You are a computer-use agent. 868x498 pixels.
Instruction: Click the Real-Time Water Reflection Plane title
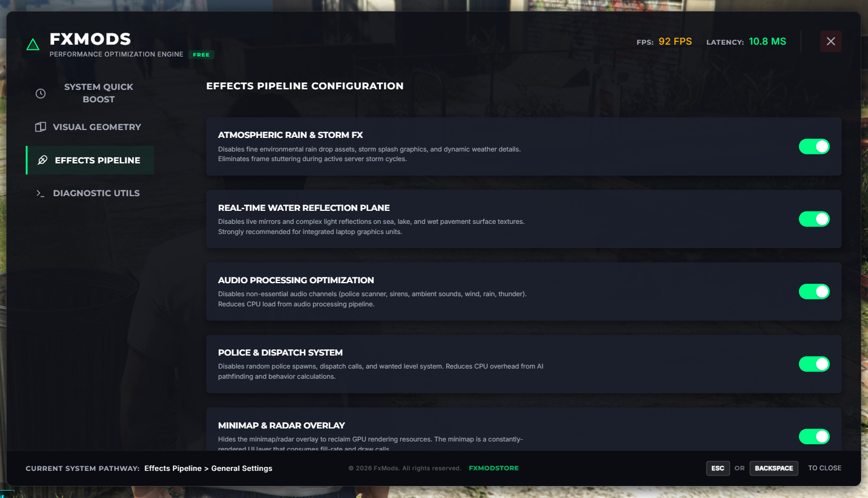[x=304, y=208]
